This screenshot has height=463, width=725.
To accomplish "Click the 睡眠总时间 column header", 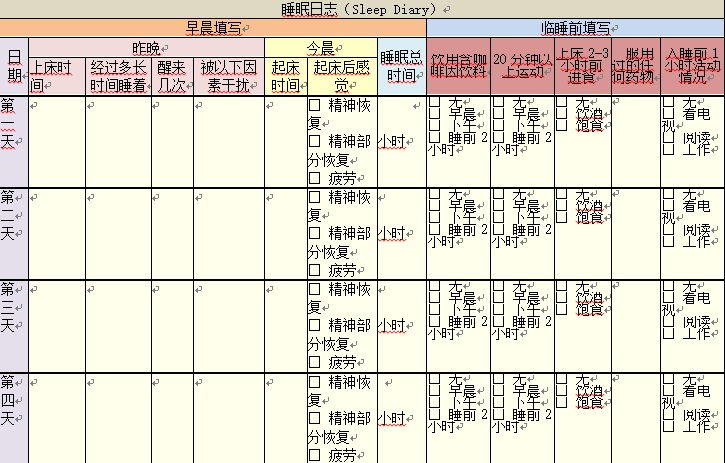I will 402,67.
